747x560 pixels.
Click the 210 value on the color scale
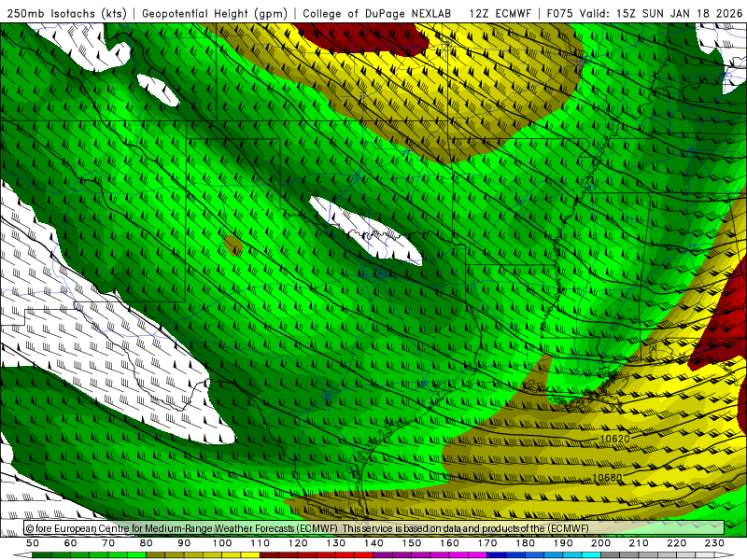pyautogui.click(x=639, y=543)
